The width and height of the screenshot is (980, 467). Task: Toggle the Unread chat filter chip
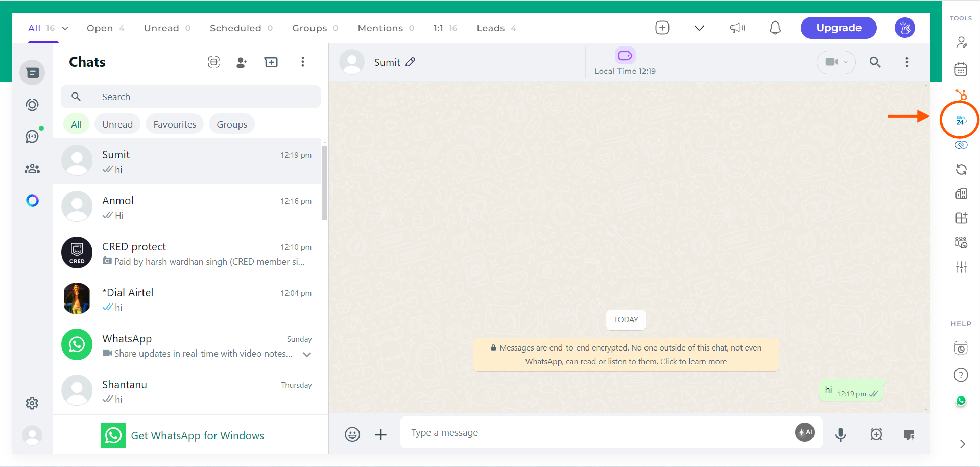pos(117,124)
